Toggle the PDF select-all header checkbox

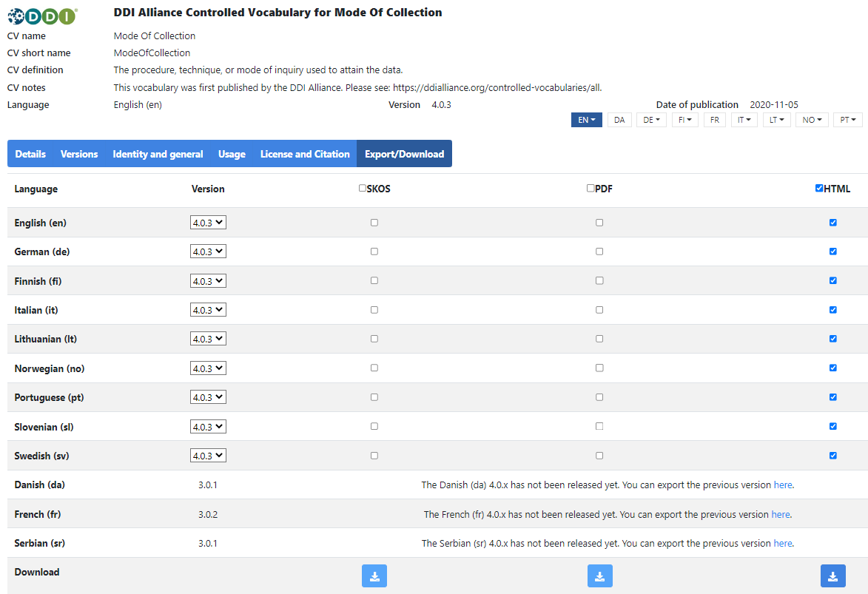point(590,188)
